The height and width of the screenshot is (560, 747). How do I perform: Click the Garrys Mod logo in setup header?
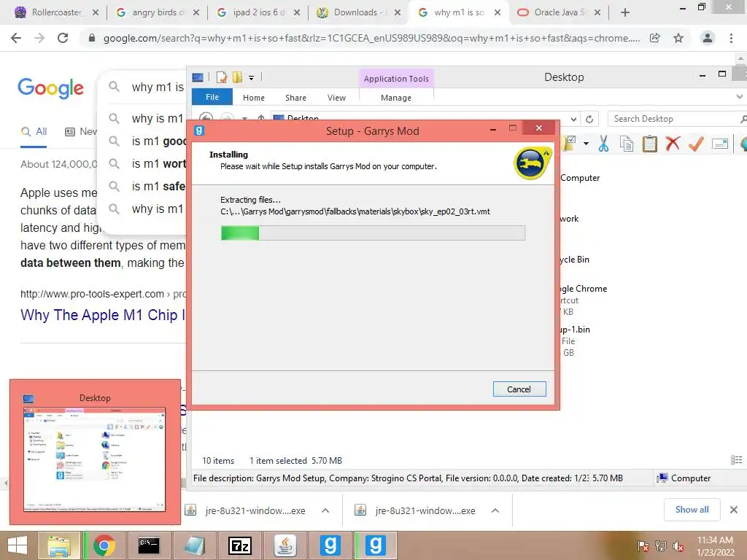tap(533, 163)
